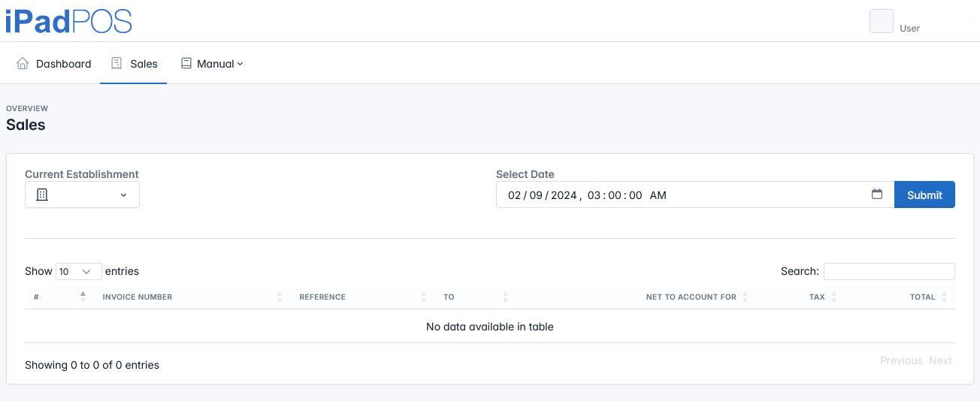980x401 pixels.
Task: Expand the Manual menu
Action: [x=213, y=64]
